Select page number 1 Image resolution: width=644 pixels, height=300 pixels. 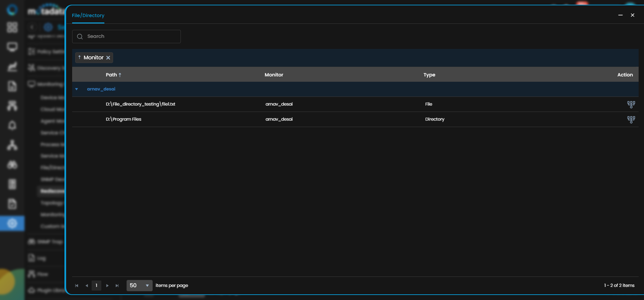(x=96, y=286)
